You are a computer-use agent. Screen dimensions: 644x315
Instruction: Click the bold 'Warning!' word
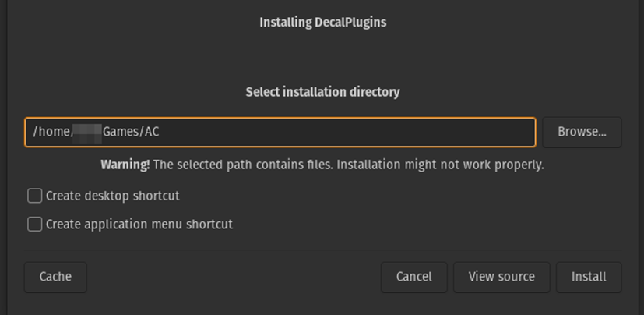(x=125, y=165)
